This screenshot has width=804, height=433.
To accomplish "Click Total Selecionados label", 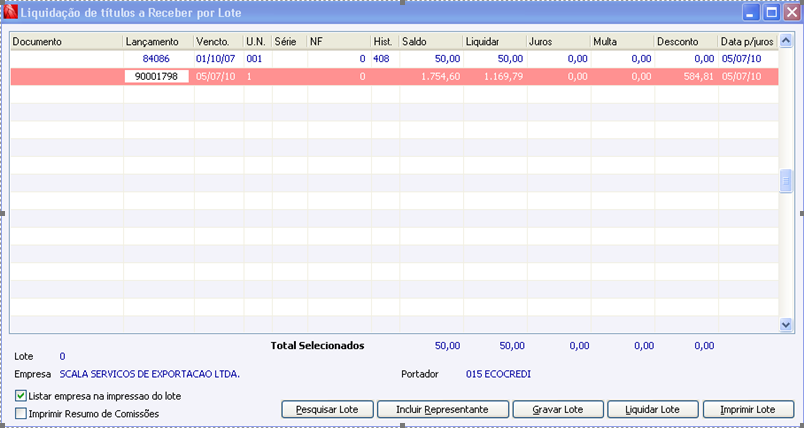I will coord(317,346).
